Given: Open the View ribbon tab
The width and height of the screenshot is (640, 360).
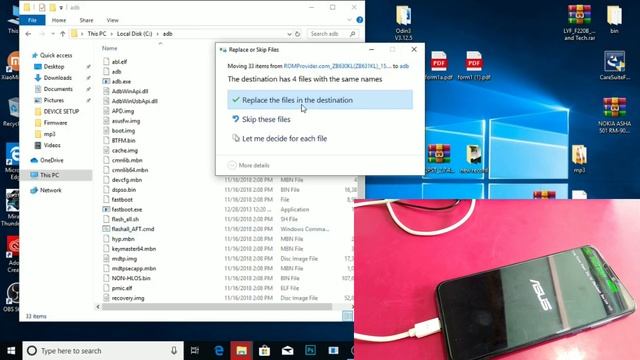Looking at the screenshot, I should pyautogui.click(x=112, y=20).
